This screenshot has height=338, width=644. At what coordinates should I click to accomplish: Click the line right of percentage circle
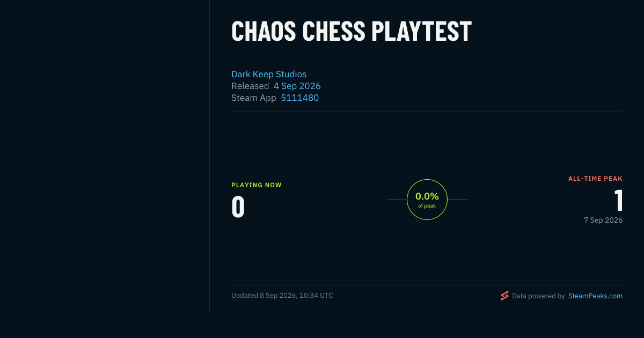pos(457,200)
